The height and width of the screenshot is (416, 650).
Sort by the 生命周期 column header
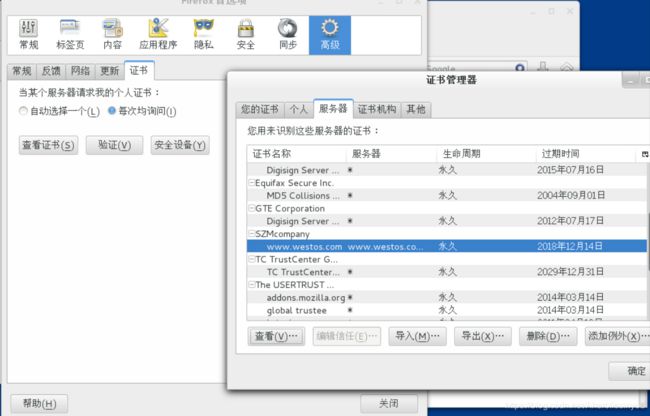click(x=486, y=154)
